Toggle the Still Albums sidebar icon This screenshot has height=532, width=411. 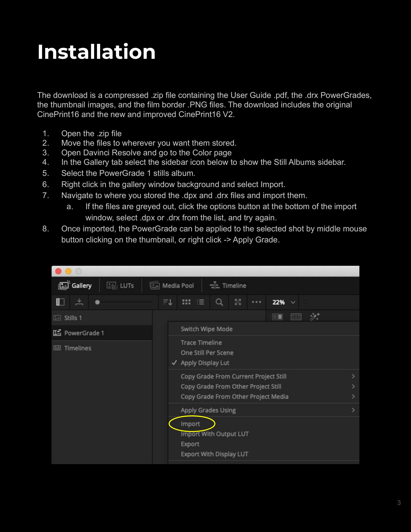(x=60, y=302)
